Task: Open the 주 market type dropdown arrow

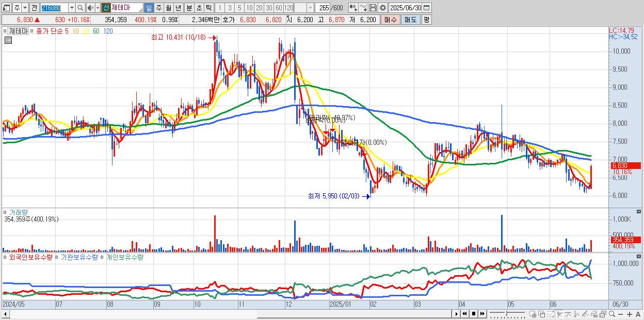Action: (25, 8)
